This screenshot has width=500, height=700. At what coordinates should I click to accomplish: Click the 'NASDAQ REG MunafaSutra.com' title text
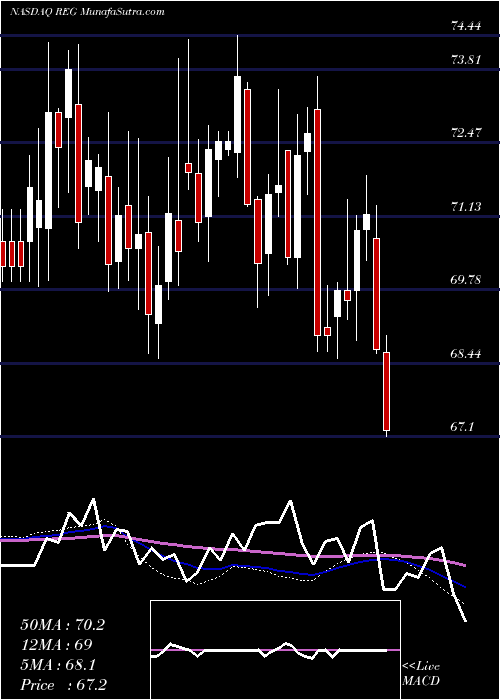point(87,12)
